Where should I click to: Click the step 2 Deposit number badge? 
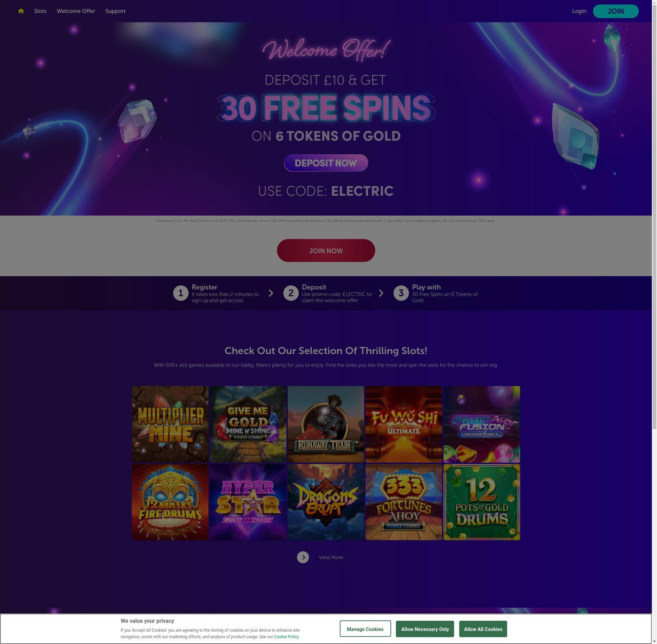click(291, 293)
